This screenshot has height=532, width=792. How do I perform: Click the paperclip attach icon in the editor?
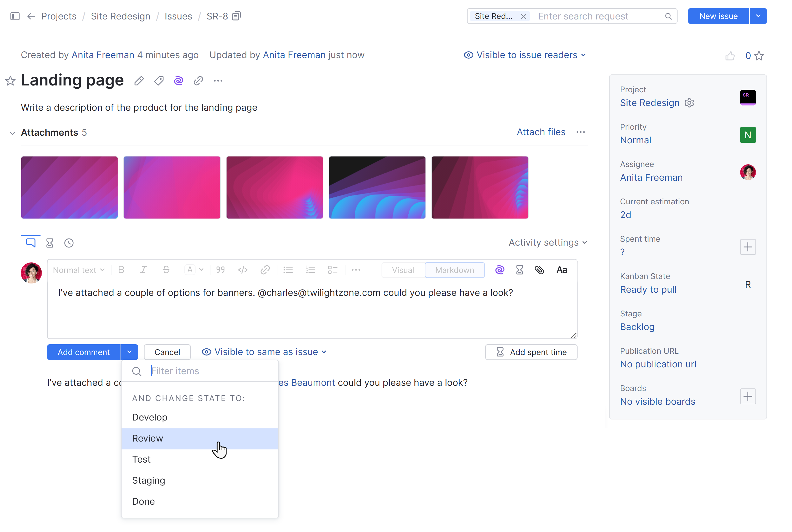pyautogui.click(x=539, y=270)
